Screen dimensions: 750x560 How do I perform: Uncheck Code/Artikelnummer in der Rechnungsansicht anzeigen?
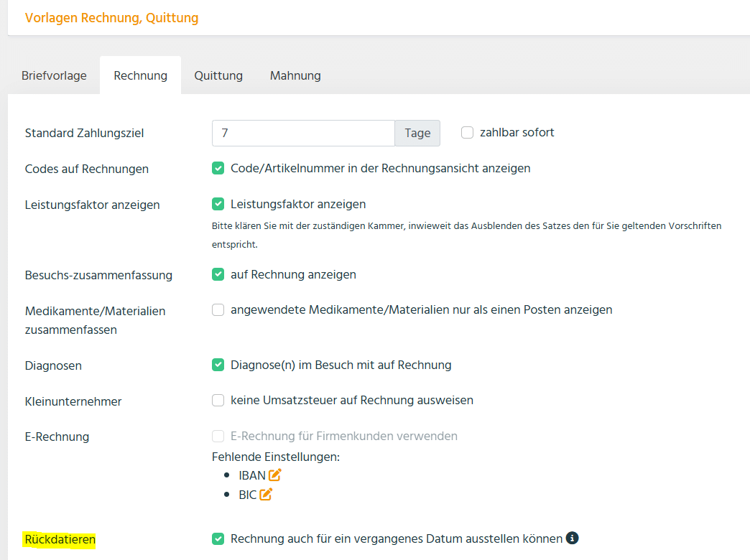(218, 168)
